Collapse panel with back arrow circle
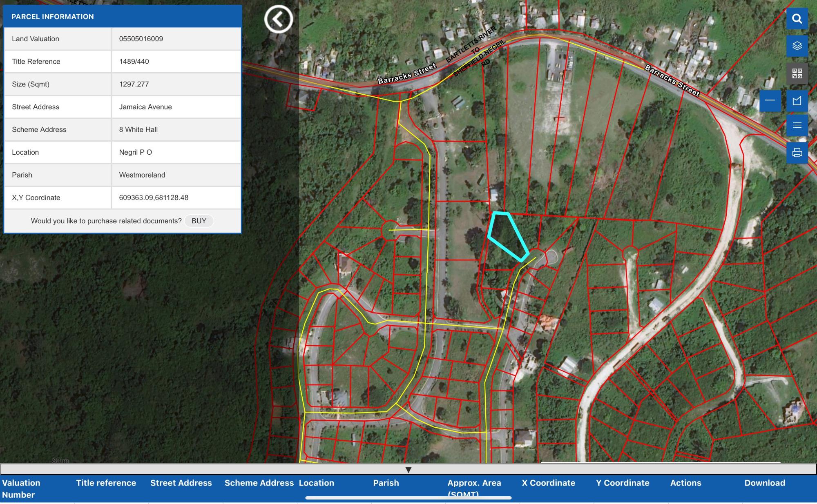 pos(279,19)
